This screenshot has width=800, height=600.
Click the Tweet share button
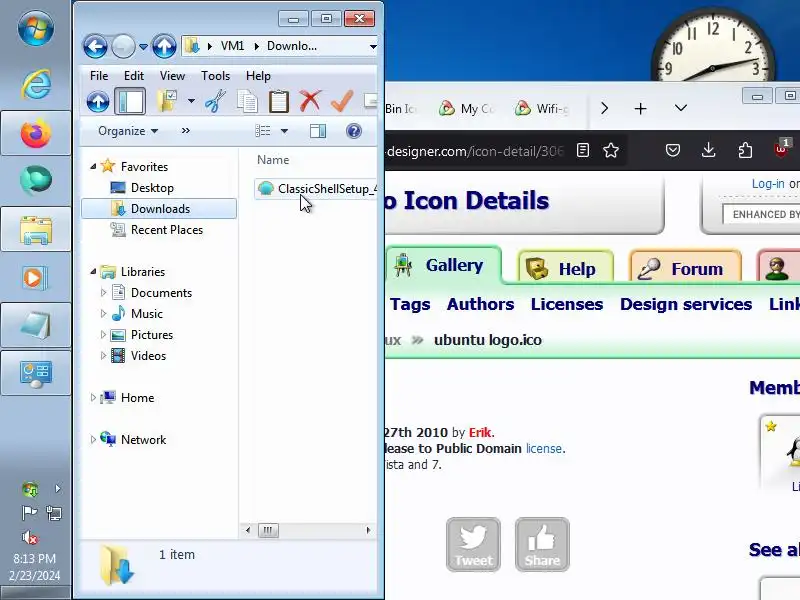point(473,544)
